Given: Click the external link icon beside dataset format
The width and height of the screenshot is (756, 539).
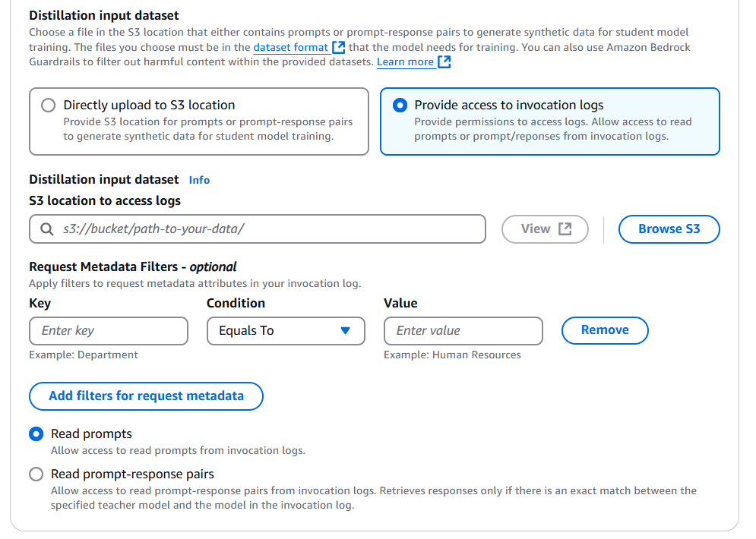Looking at the screenshot, I should tap(338, 47).
